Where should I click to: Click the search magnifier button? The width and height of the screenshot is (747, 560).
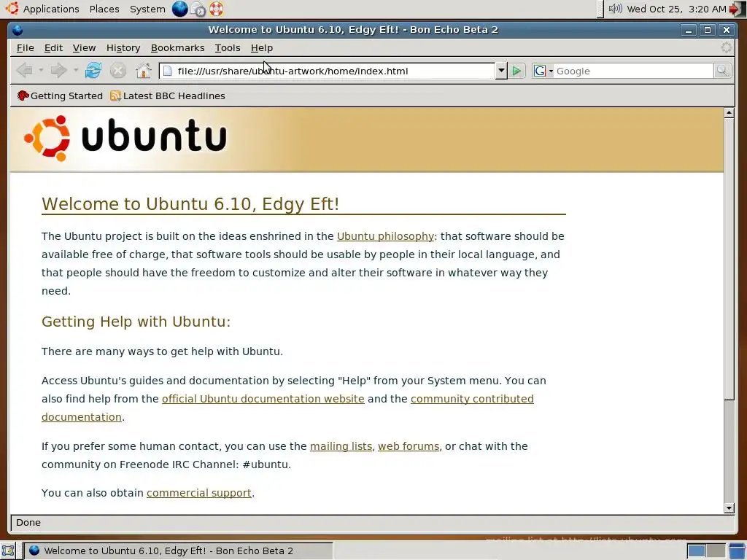coord(723,71)
